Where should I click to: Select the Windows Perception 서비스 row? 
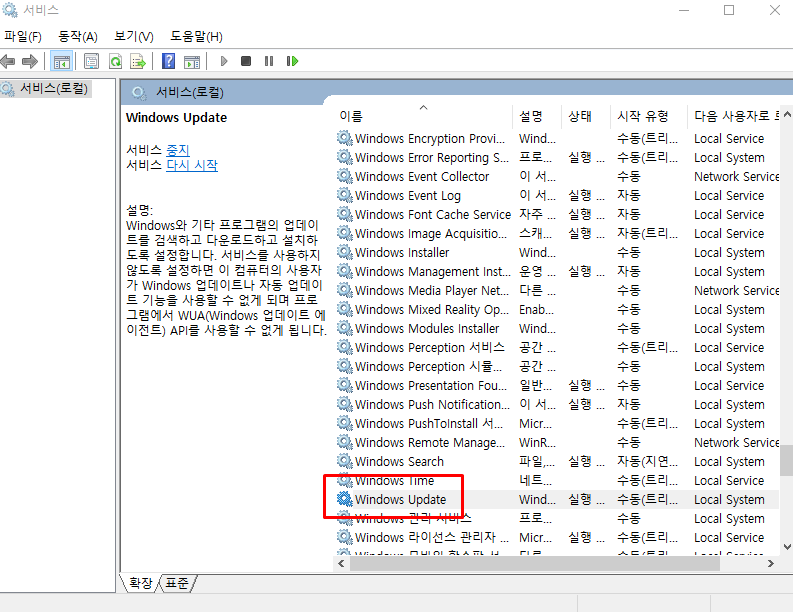point(557,347)
